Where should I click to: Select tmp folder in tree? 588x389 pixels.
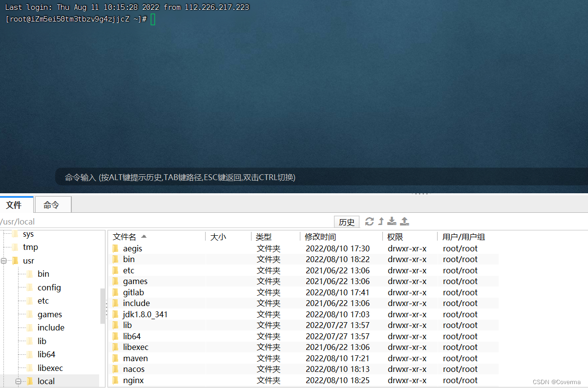30,247
